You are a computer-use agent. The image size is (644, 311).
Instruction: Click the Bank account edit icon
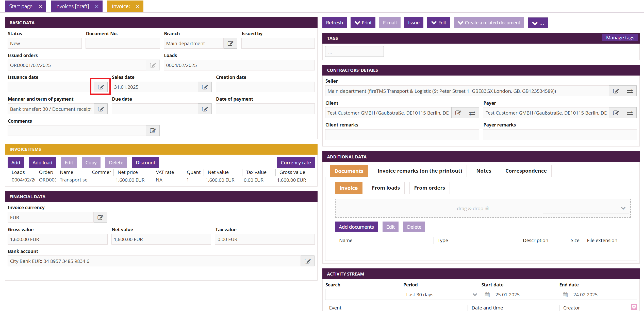(x=307, y=261)
